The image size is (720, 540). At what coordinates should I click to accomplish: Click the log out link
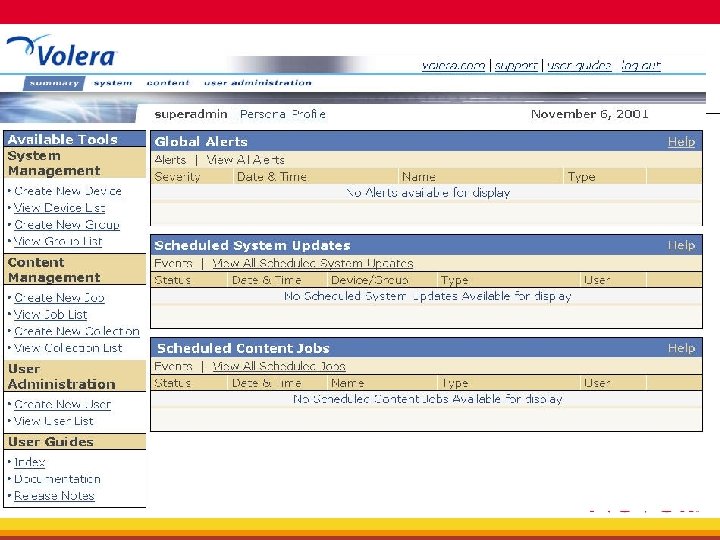(641, 66)
